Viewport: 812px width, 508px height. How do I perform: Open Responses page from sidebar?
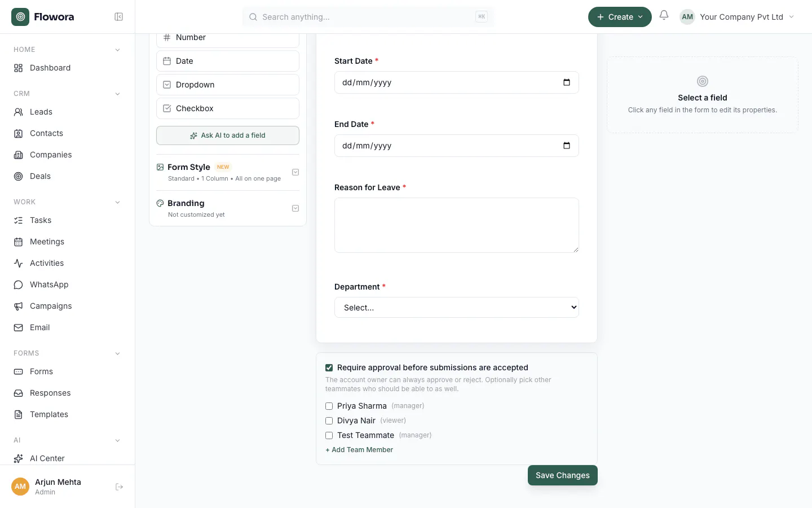(x=68, y=393)
